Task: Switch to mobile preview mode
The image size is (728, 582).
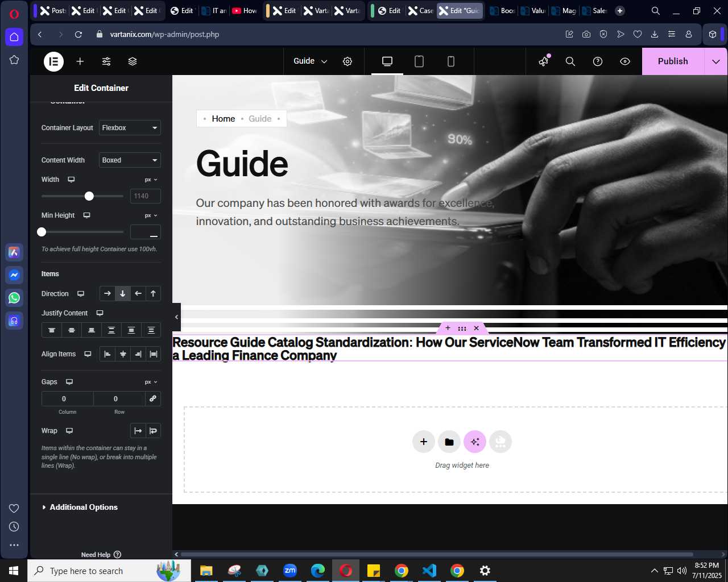Action: (451, 61)
